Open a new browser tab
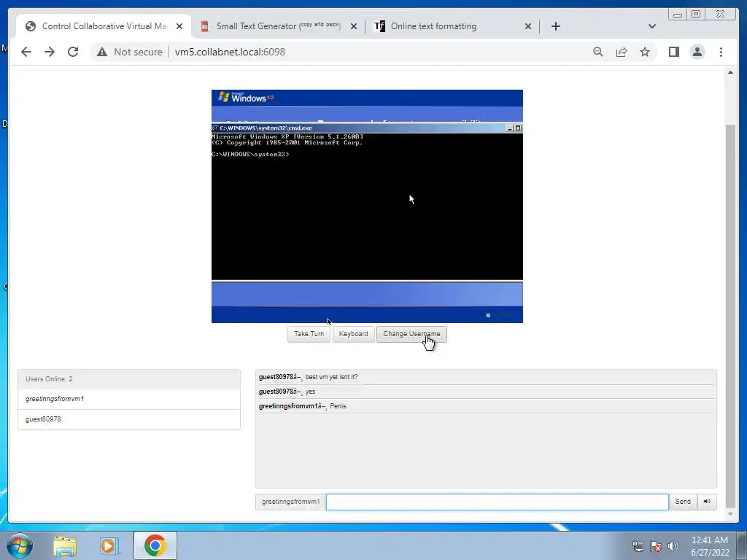This screenshot has height=560, width=747. 555,26
